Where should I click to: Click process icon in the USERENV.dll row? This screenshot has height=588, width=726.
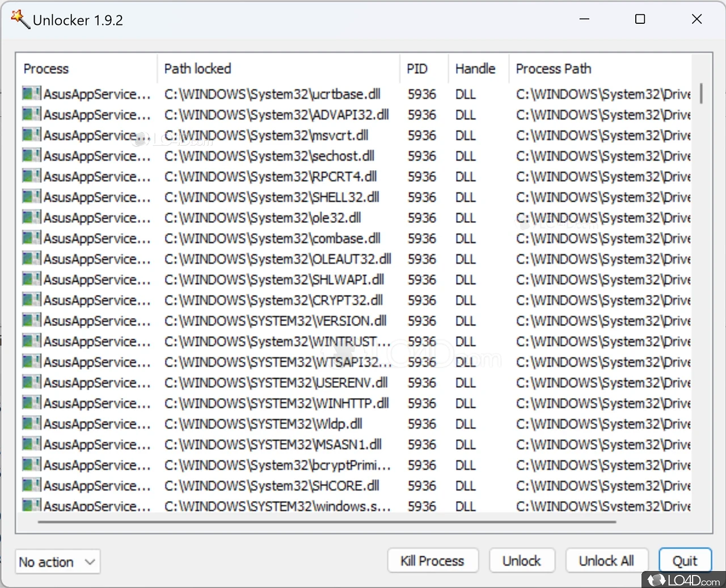click(32, 382)
